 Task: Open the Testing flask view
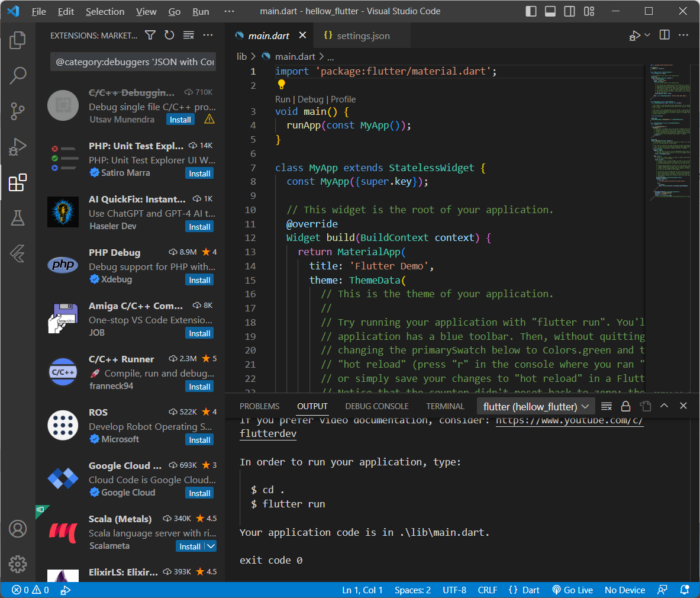(x=18, y=218)
